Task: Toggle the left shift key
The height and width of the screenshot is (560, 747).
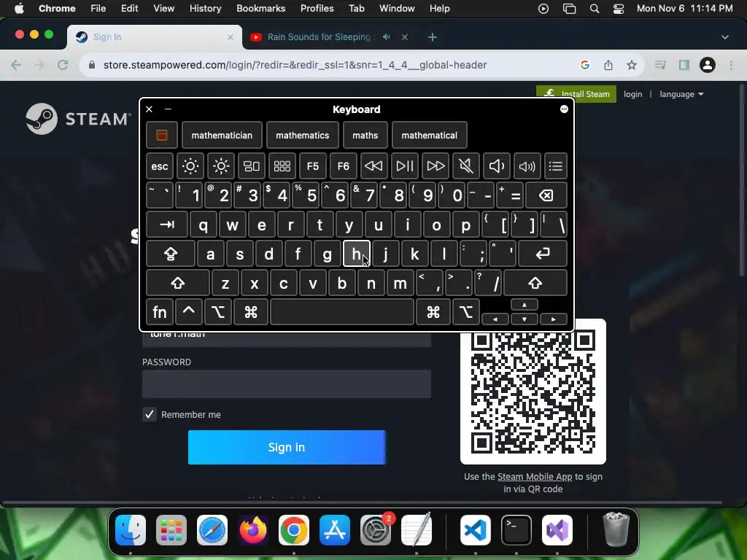Action: (x=178, y=284)
